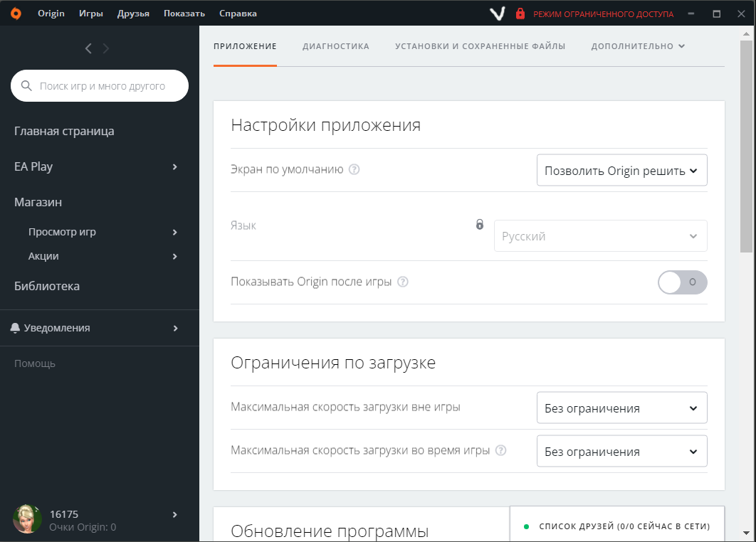Click Режим ограниченного доступа label
Viewport: 756px width, 542px height.
coord(603,14)
